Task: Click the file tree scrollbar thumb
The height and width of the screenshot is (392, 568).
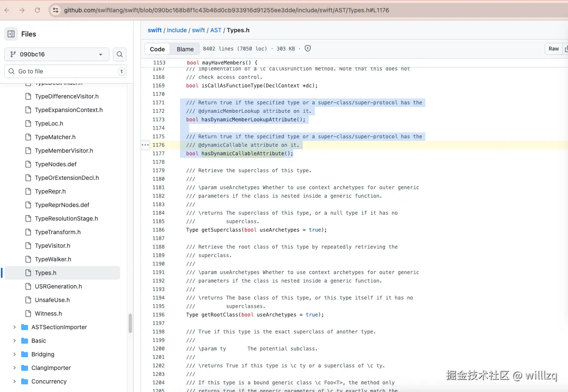Action: pyautogui.click(x=130, y=323)
